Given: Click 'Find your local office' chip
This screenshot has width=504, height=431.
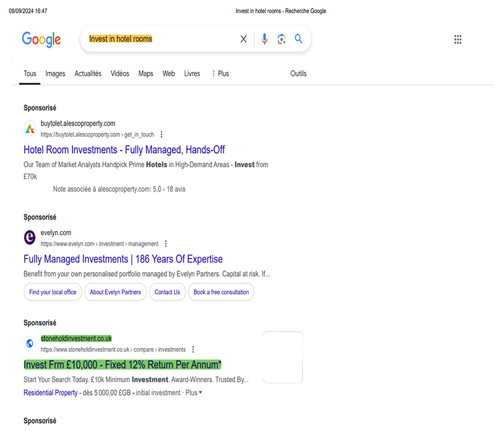Looking at the screenshot, I should [52, 292].
